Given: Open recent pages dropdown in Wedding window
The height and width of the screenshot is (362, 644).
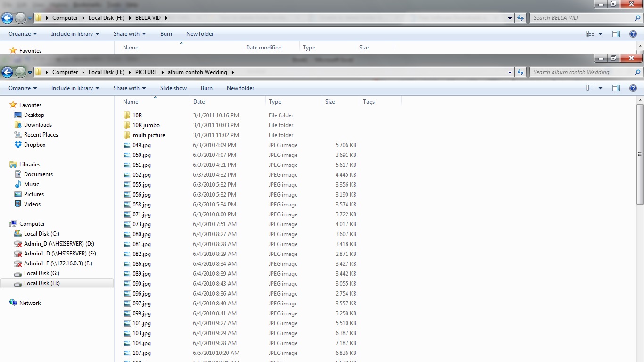Looking at the screenshot, I should [x=30, y=72].
